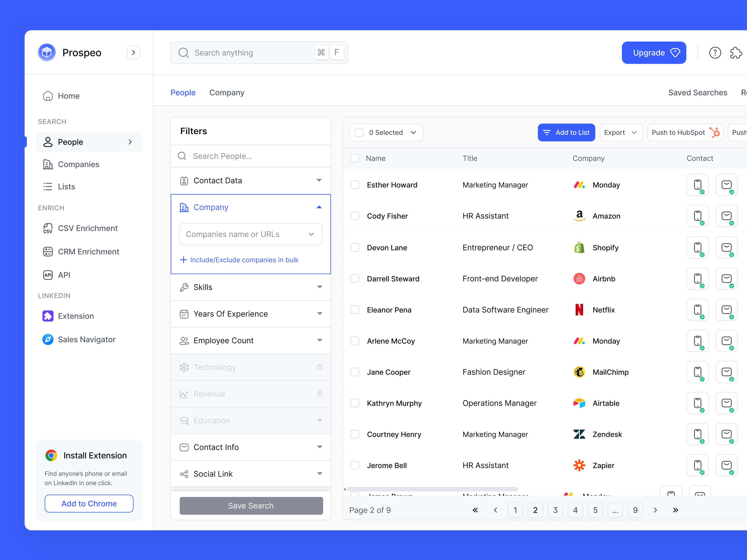Click the Search People filter field
747x560 pixels.
click(251, 156)
